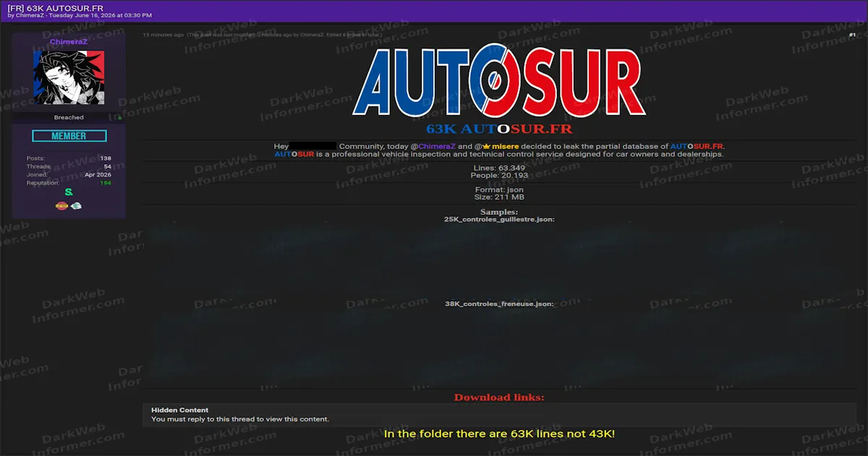868x456 pixels.
Task: Click the green online status dot
Action: pyautogui.click(x=120, y=117)
